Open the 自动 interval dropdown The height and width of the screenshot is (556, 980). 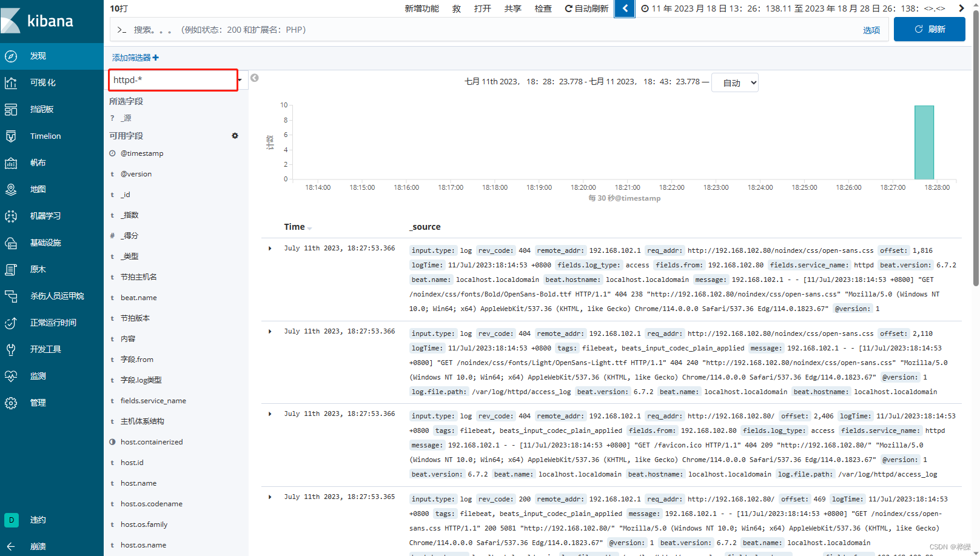click(735, 83)
